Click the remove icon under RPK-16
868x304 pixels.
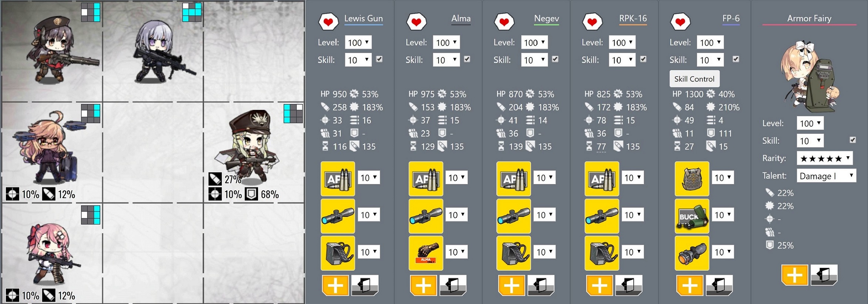[629, 285]
